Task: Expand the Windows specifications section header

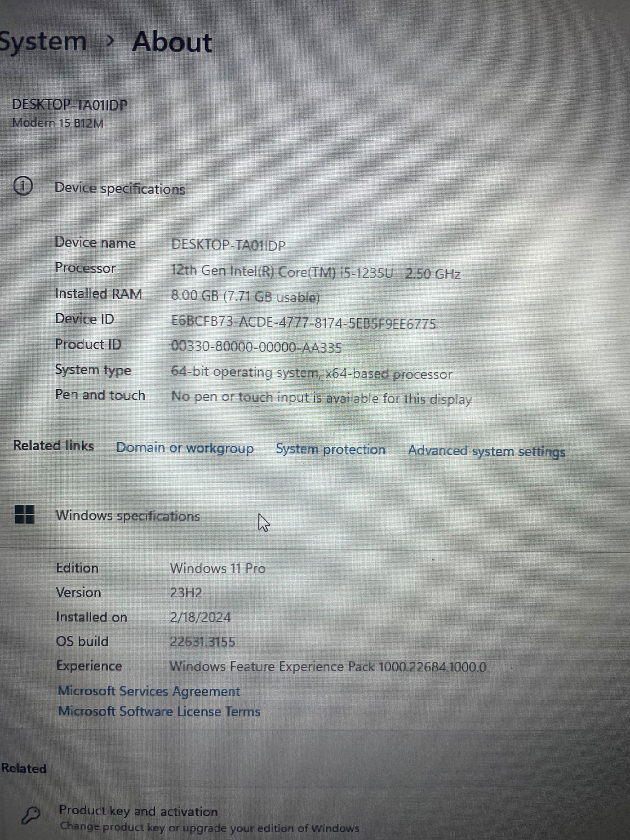Action: pos(315,516)
